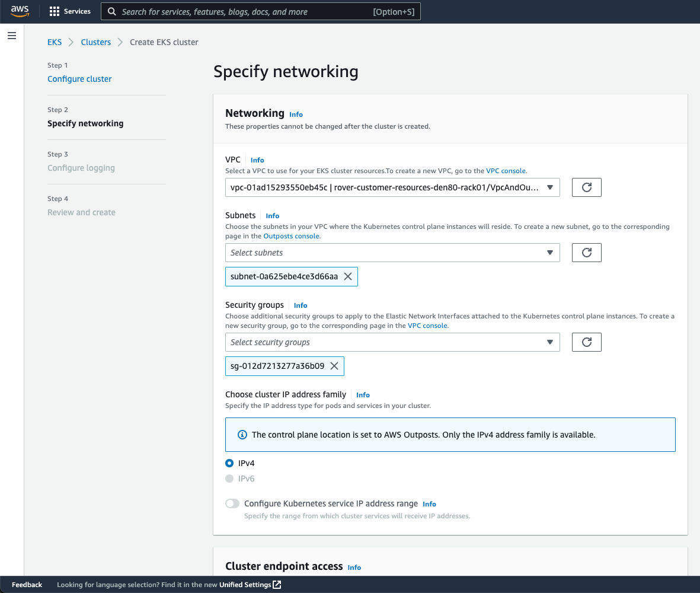Click the Feedback button

pos(27,584)
